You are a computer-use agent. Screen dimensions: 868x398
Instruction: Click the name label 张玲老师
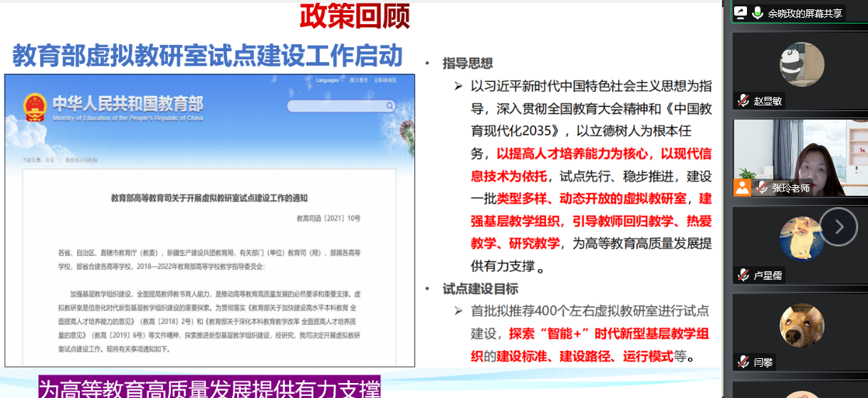790,188
